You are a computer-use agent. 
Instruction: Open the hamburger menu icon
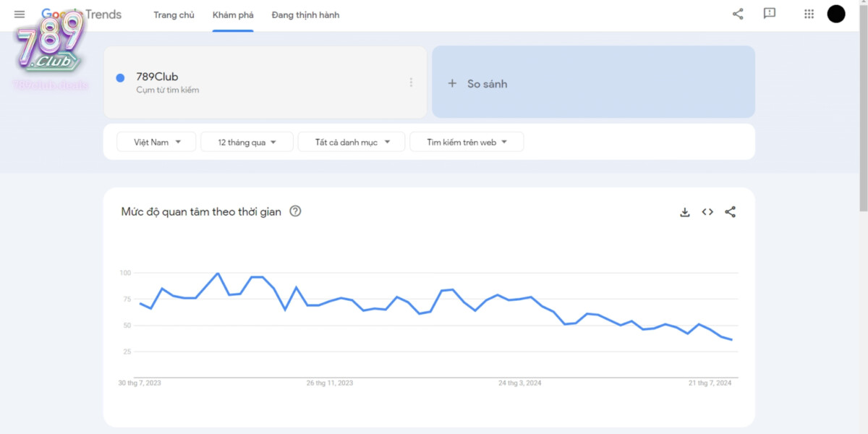coord(20,14)
